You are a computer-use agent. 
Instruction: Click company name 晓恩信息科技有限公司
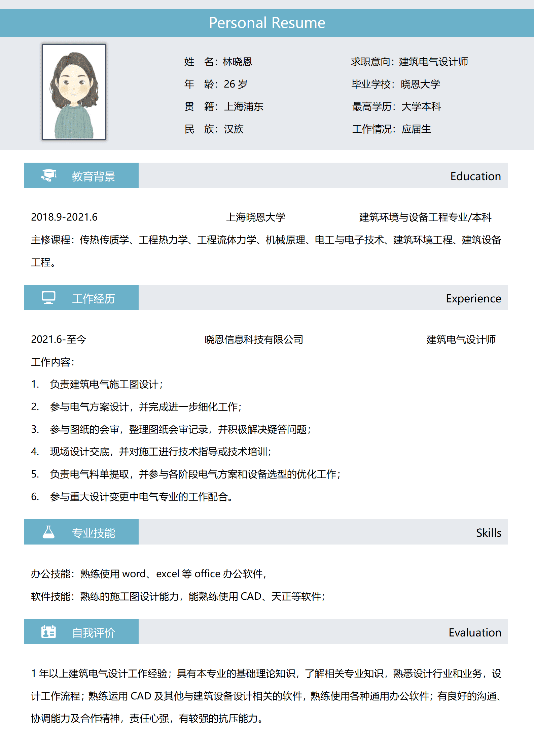(254, 339)
